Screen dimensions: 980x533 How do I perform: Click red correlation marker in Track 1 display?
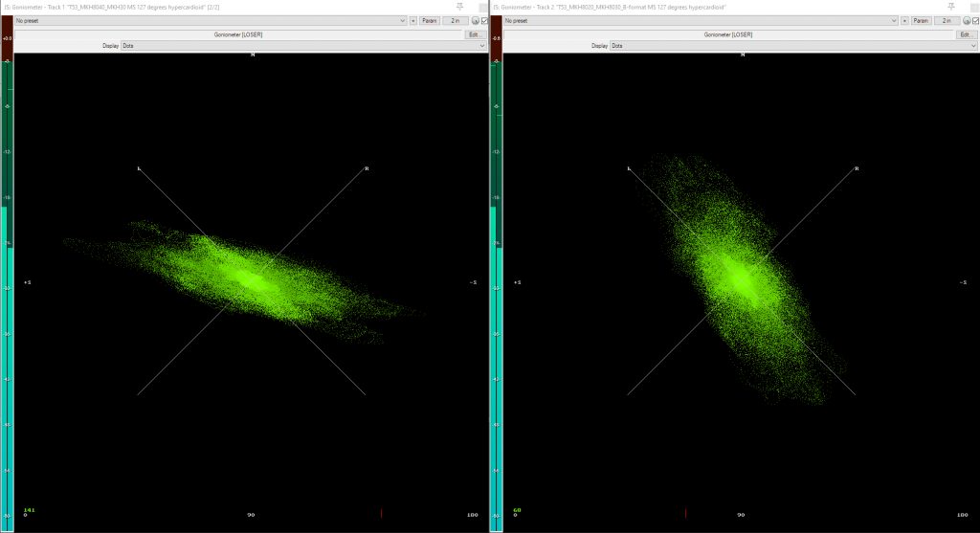pyautogui.click(x=381, y=513)
